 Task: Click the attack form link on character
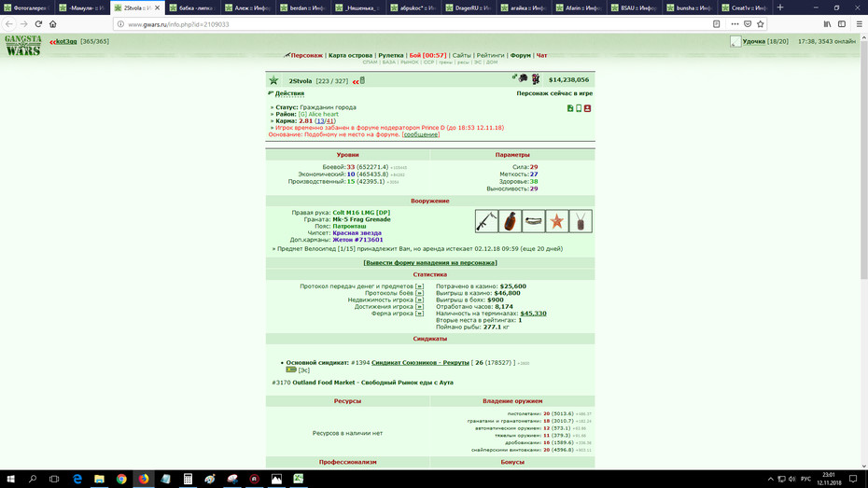pos(430,263)
